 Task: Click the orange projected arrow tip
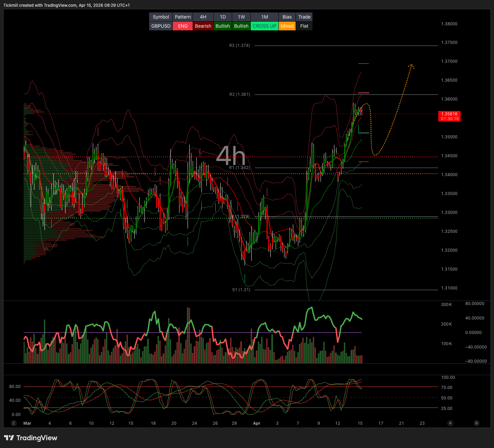tap(411, 65)
